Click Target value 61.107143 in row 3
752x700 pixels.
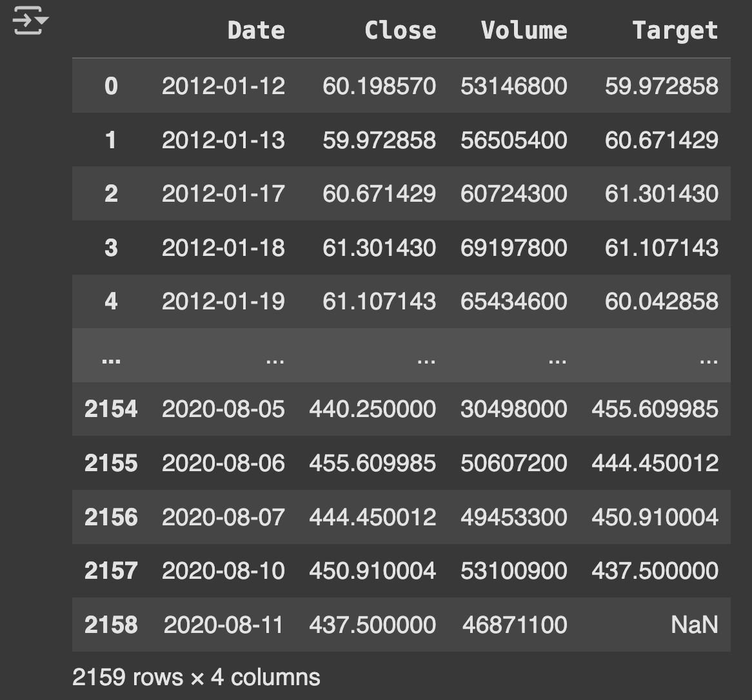[662, 248]
